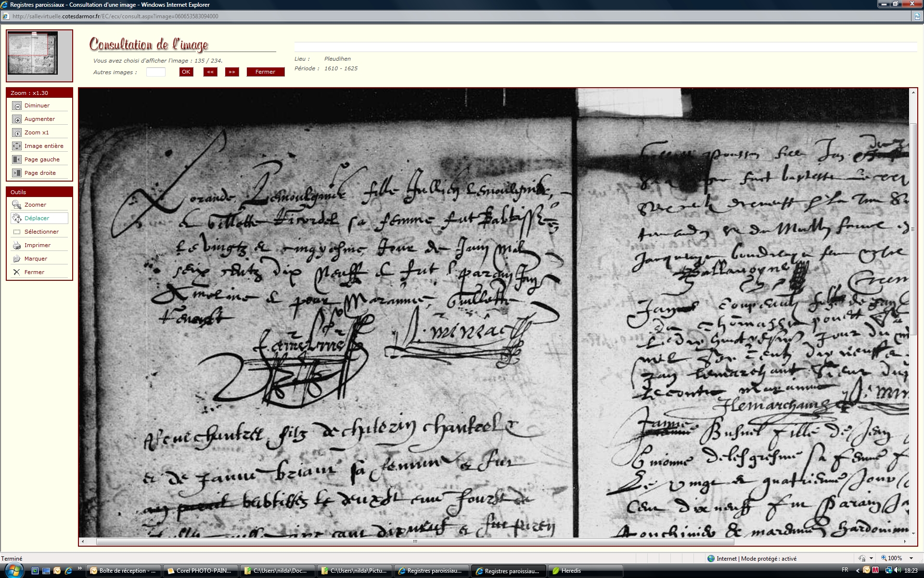
Task: Choose the Sélectionner selection tool
Action: [x=17, y=232]
